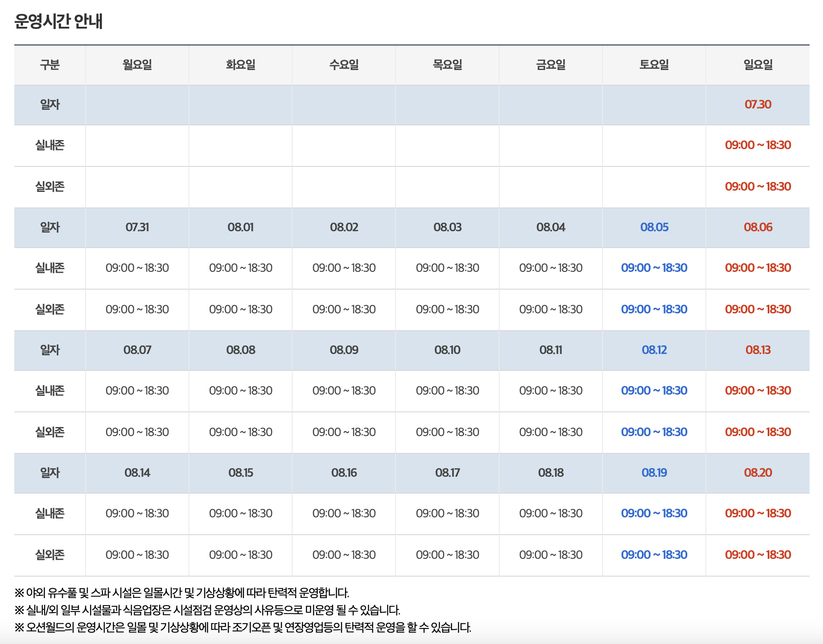Image resolution: width=823 pixels, height=644 pixels.
Task: Click the red Sunday date '08.13'
Action: click(x=758, y=350)
